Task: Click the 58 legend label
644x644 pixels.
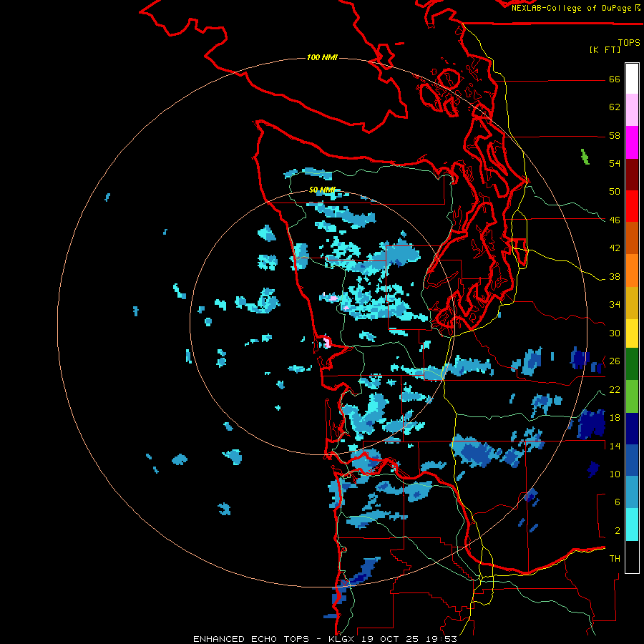Action: tap(615, 135)
